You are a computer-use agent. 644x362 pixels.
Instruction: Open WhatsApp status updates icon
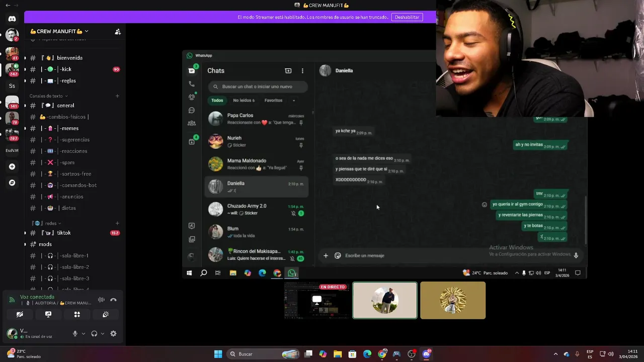pyautogui.click(x=191, y=97)
